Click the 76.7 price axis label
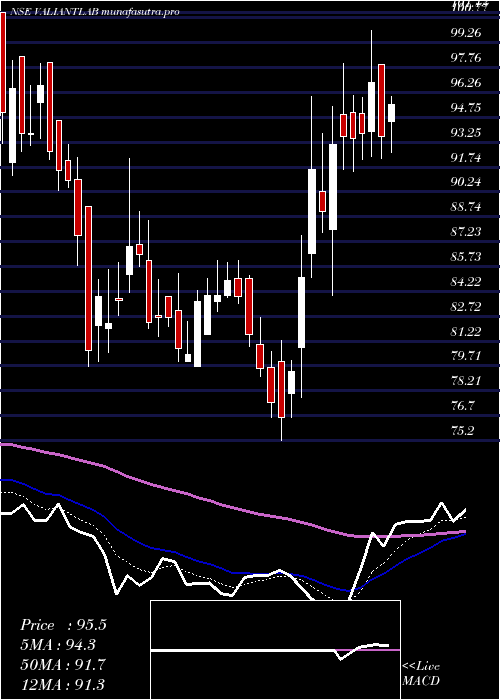The width and height of the screenshot is (500, 700). [x=463, y=406]
